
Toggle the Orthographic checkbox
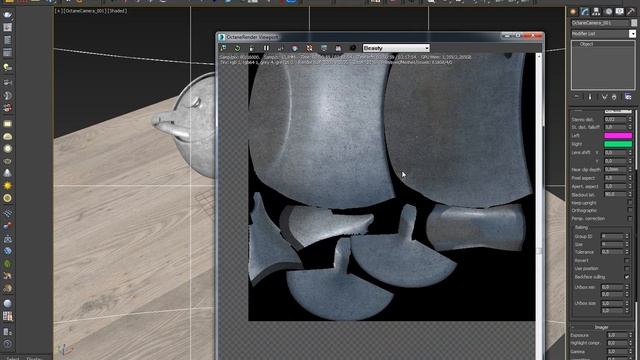point(629,211)
